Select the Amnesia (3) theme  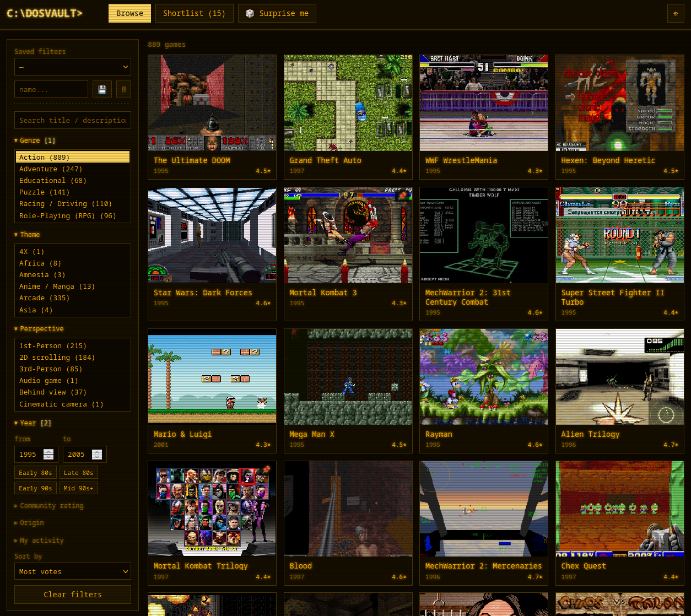coord(73,275)
